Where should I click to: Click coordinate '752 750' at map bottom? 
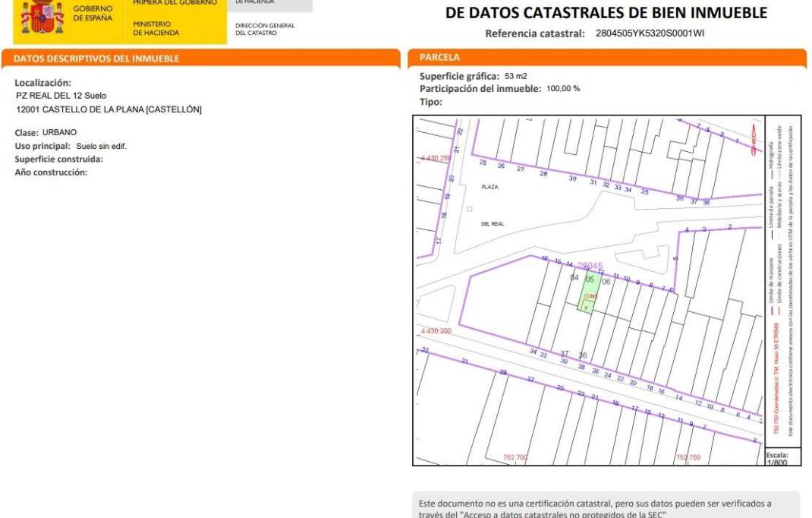click(688, 457)
